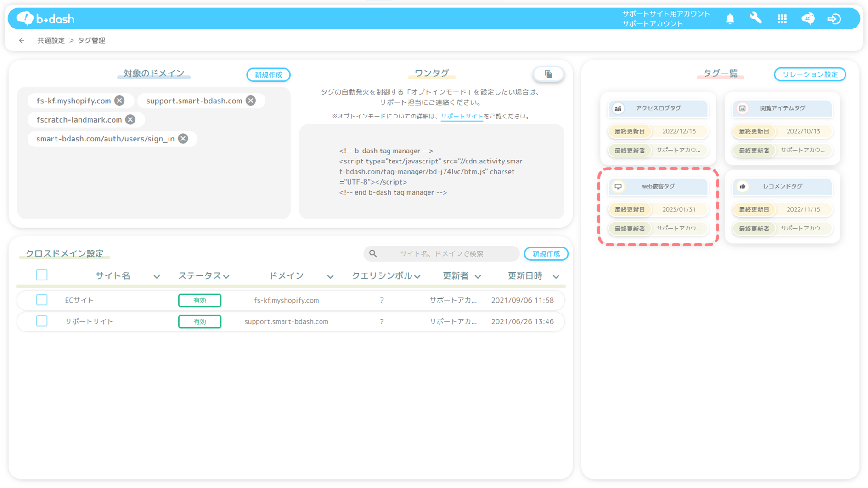Click the 2021/09/06 11:58 timestamp
Image resolution: width=868 pixels, height=488 pixels.
[x=523, y=300]
